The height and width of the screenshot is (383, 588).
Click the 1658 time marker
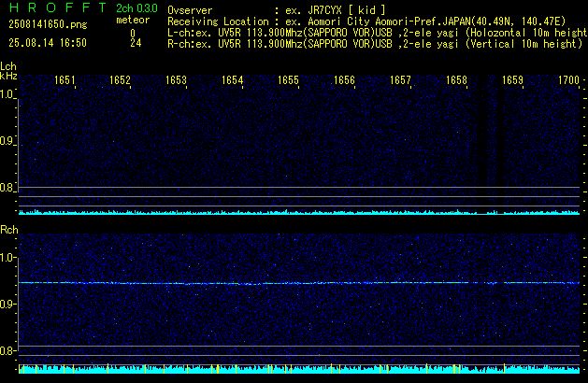[x=456, y=80]
